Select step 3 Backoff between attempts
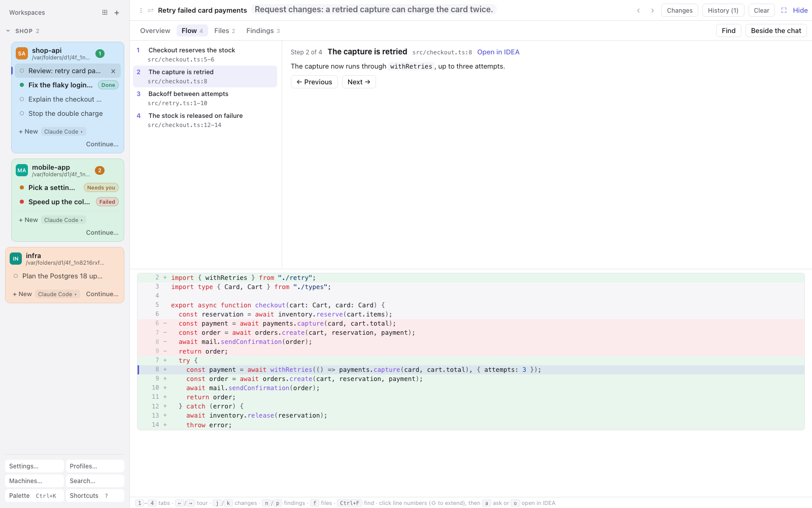Viewport: 812px width, 508px height. click(x=205, y=98)
